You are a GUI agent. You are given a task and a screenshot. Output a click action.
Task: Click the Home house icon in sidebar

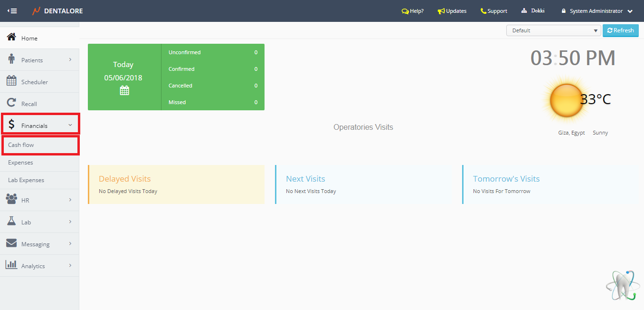pyautogui.click(x=11, y=38)
